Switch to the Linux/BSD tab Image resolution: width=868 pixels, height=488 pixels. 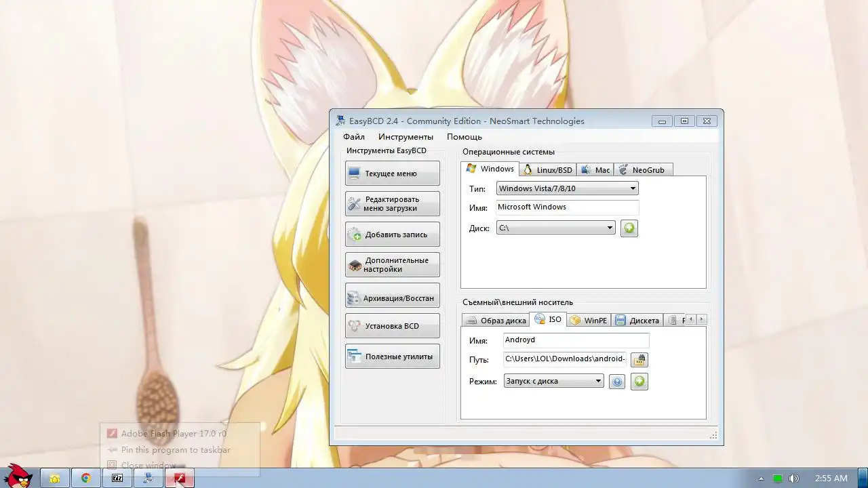[548, 170]
